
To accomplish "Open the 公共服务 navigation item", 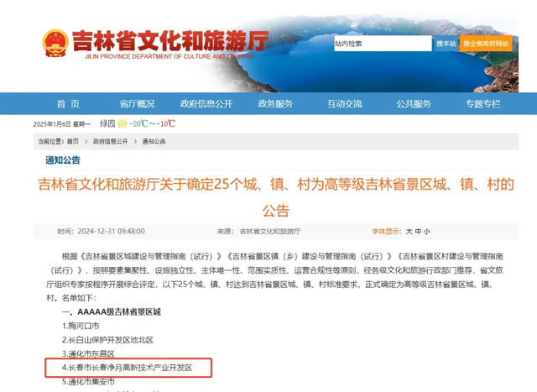I will point(414,104).
